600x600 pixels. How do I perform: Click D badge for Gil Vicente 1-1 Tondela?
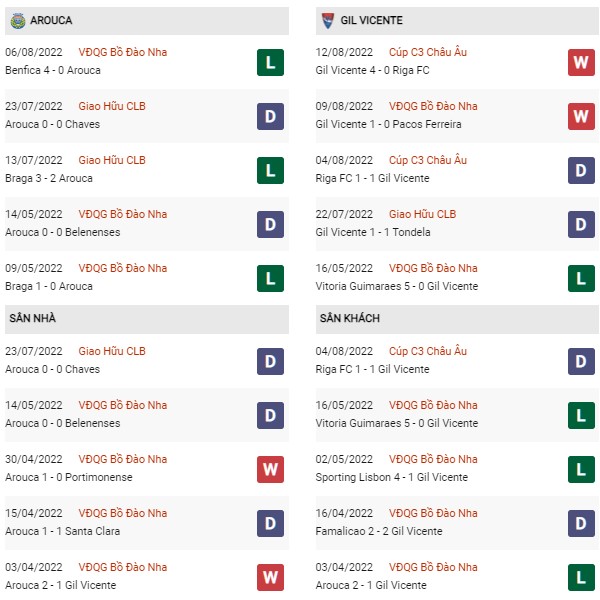581,224
